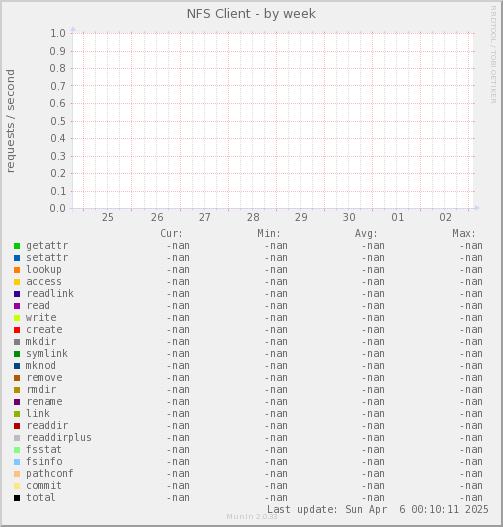
Task: Click the red create legend swatch
Action: tap(17, 330)
